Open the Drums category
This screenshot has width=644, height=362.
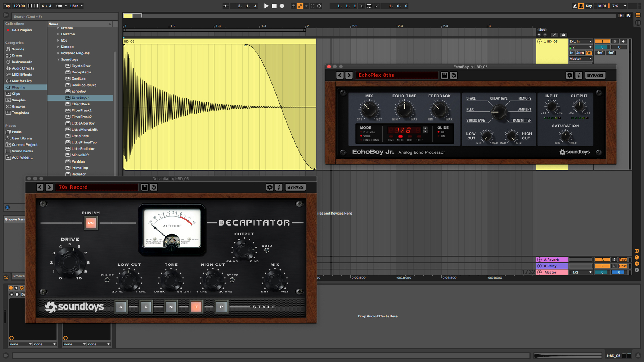pyautogui.click(x=17, y=55)
